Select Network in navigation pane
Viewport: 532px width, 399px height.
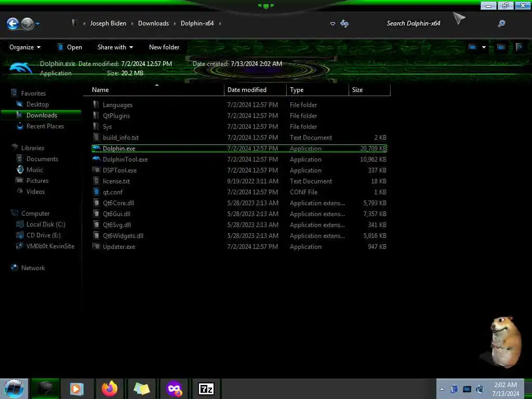coord(33,268)
